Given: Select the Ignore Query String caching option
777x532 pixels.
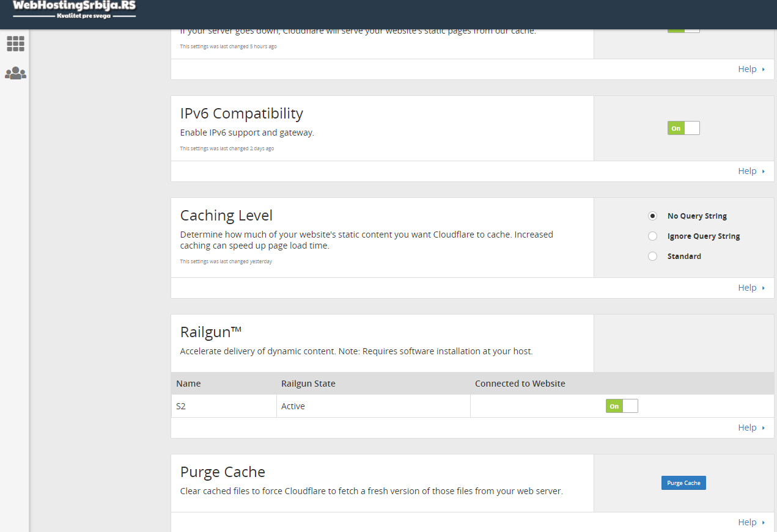Looking at the screenshot, I should [653, 236].
